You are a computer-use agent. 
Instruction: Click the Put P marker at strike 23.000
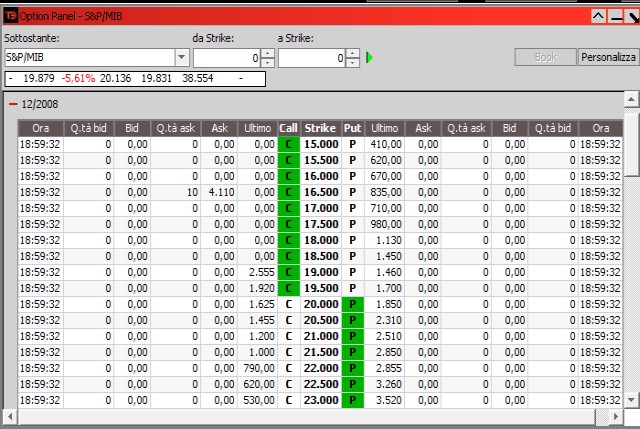352,400
